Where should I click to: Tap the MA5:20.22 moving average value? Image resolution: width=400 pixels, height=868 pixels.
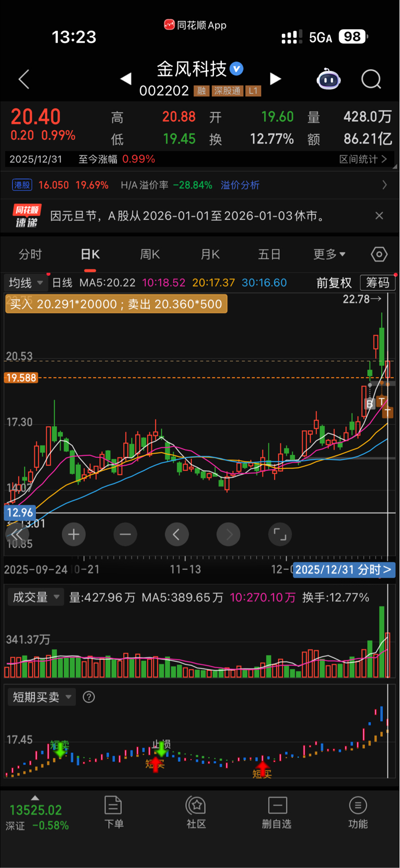point(107,283)
